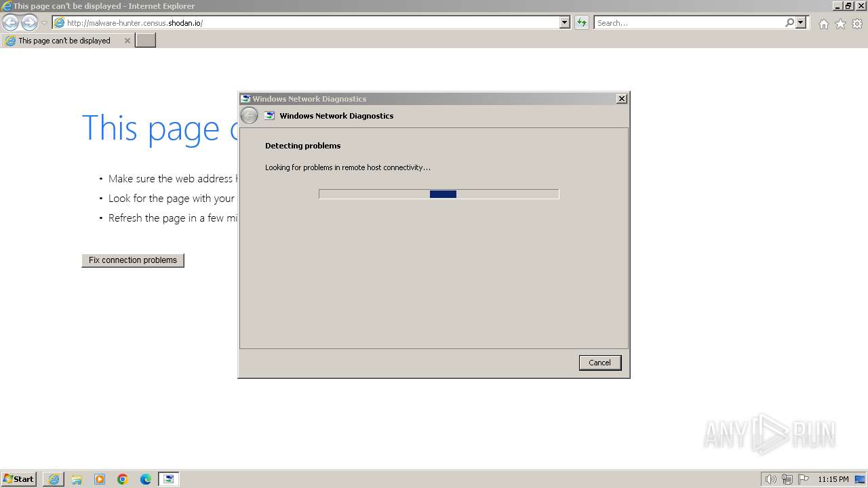Click 'Looking for problems in remote host connectivity' text
868x488 pixels.
click(348, 167)
